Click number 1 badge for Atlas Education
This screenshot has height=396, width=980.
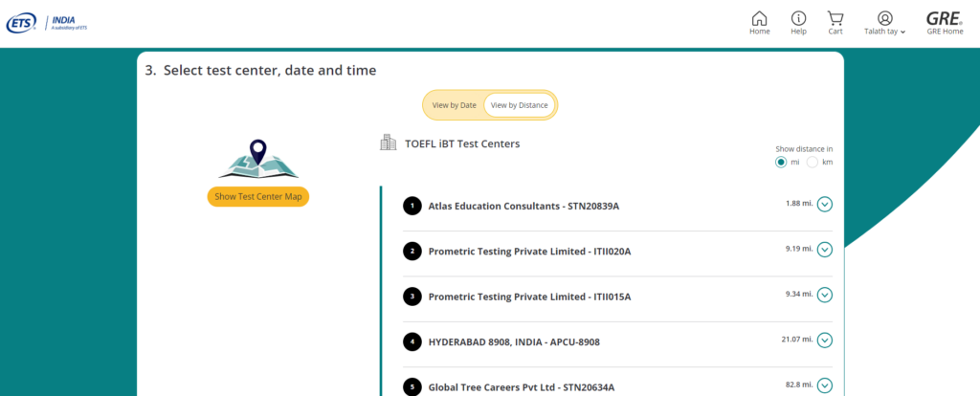(x=412, y=206)
